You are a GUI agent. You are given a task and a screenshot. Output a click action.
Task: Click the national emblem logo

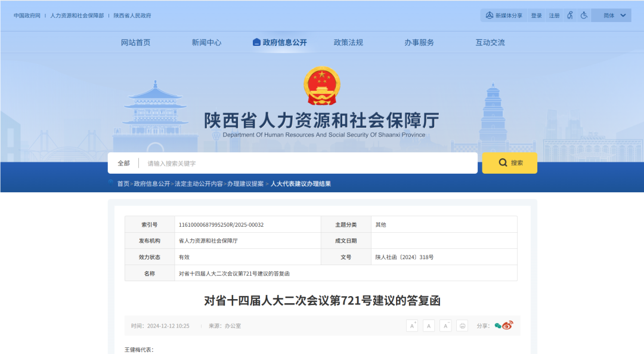[322, 86]
